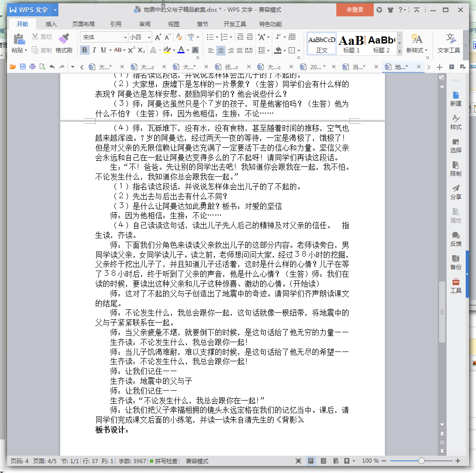The height and width of the screenshot is (473, 476).
Task: Click the 未登录 (Not logged in) button
Action: (x=355, y=10)
